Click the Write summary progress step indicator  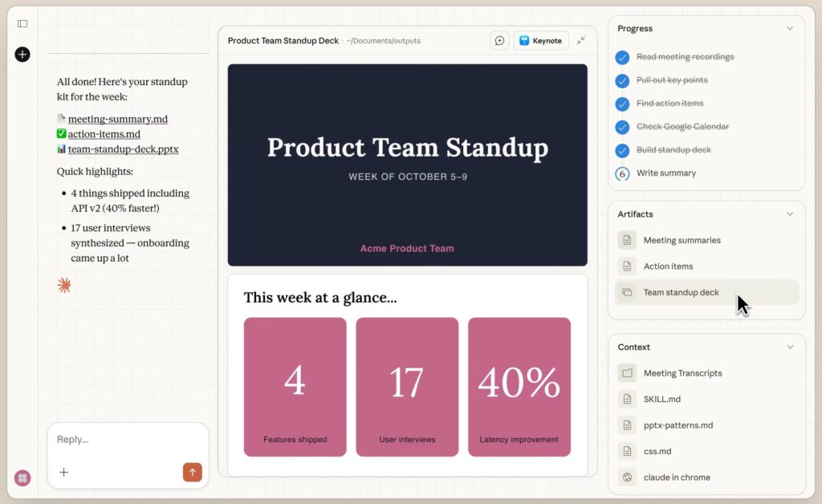(x=622, y=173)
